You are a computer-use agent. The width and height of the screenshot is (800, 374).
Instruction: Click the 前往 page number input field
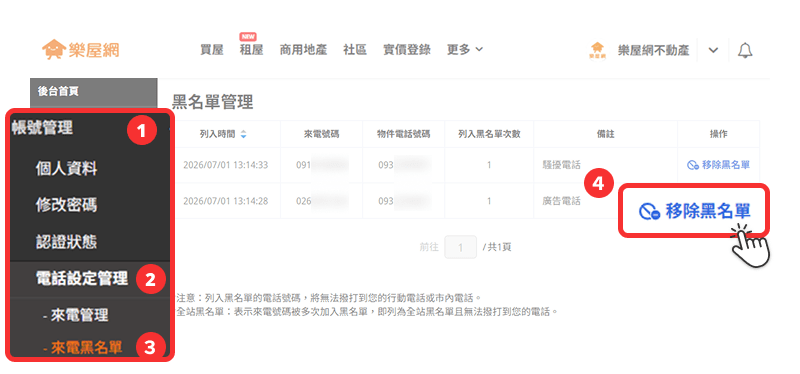461,247
